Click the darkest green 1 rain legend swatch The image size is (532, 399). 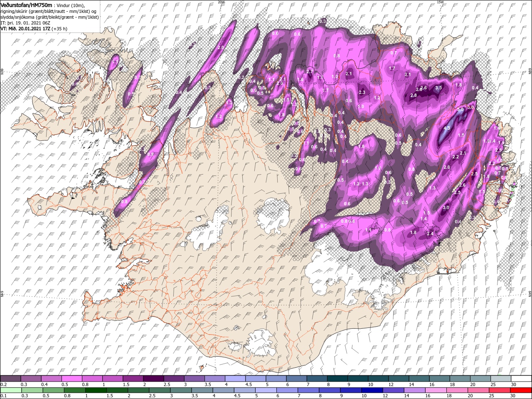pyautogui.click(x=96, y=391)
